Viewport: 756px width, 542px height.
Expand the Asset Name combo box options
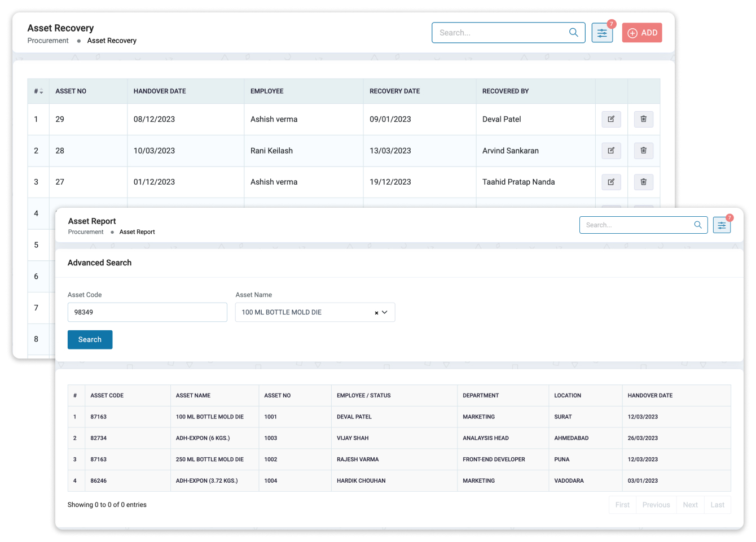click(386, 312)
